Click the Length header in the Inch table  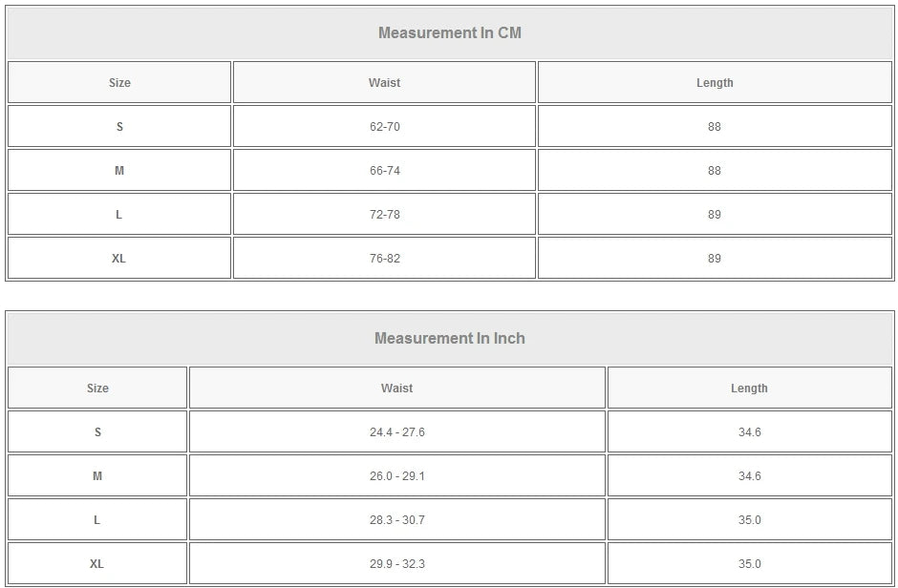pyautogui.click(x=749, y=388)
